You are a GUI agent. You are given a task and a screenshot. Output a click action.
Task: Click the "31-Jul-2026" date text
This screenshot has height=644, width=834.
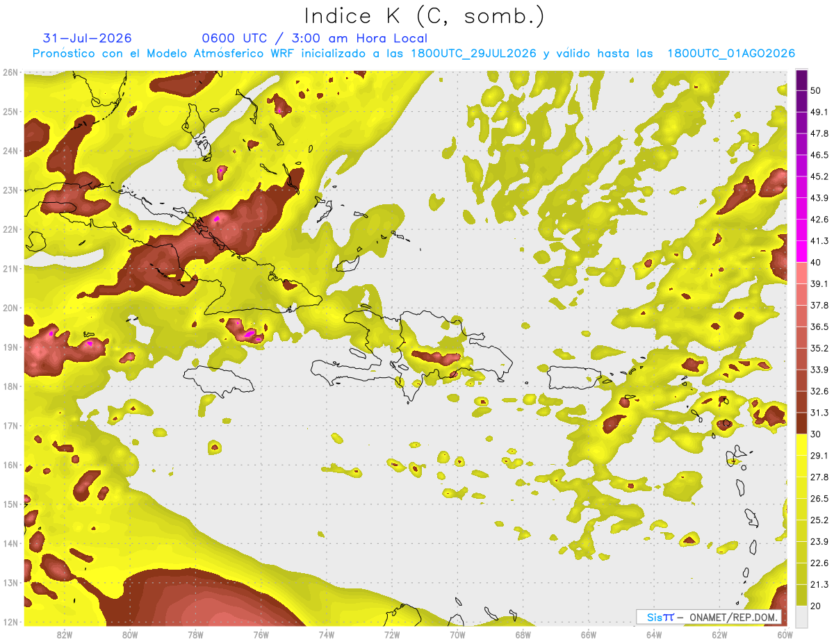(x=87, y=38)
